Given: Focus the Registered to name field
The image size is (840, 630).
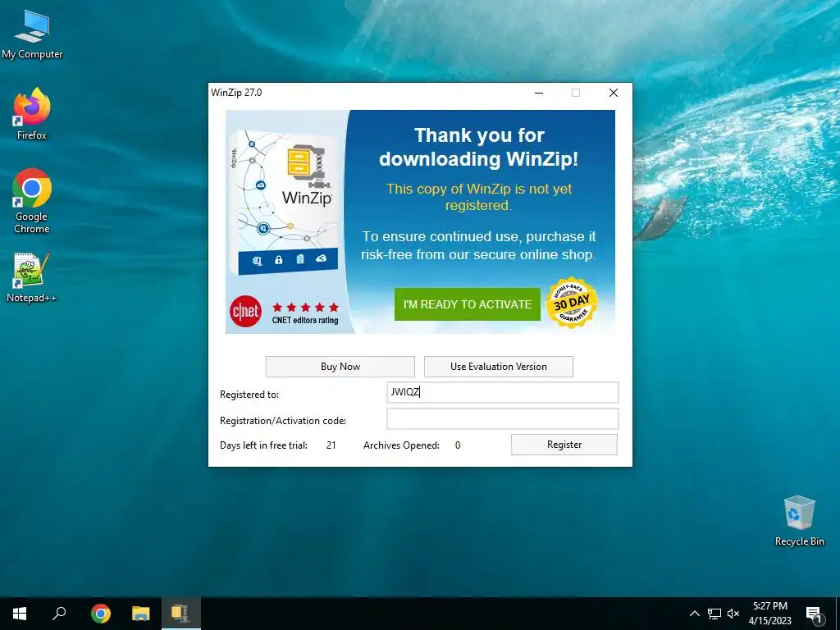Looking at the screenshot, I should pos(503,392).
